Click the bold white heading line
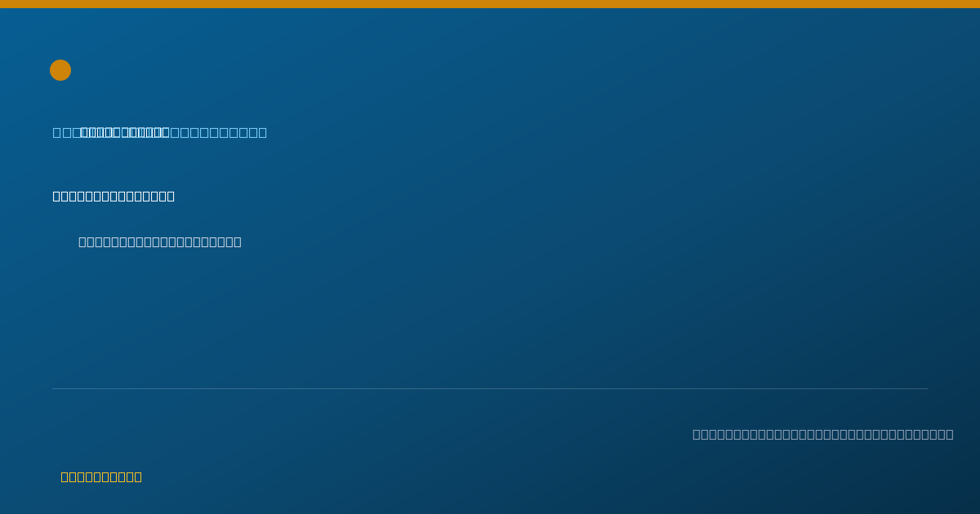This screenshot has width=980, height=514. click(x=114, y=196)
